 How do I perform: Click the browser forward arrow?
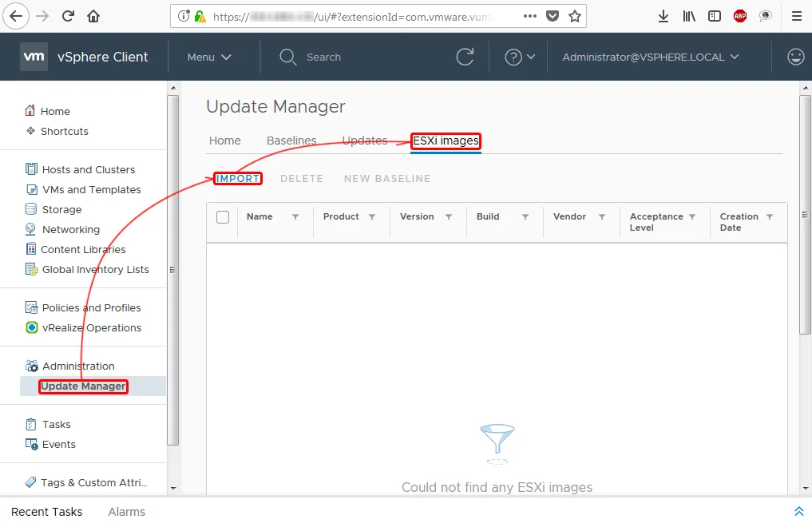point(42,16)
